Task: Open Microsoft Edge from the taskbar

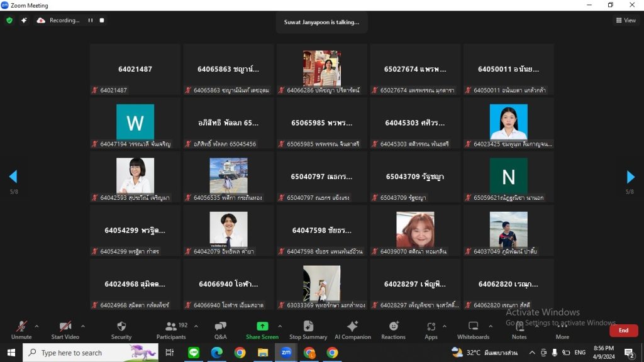Action: coord(216,353)
